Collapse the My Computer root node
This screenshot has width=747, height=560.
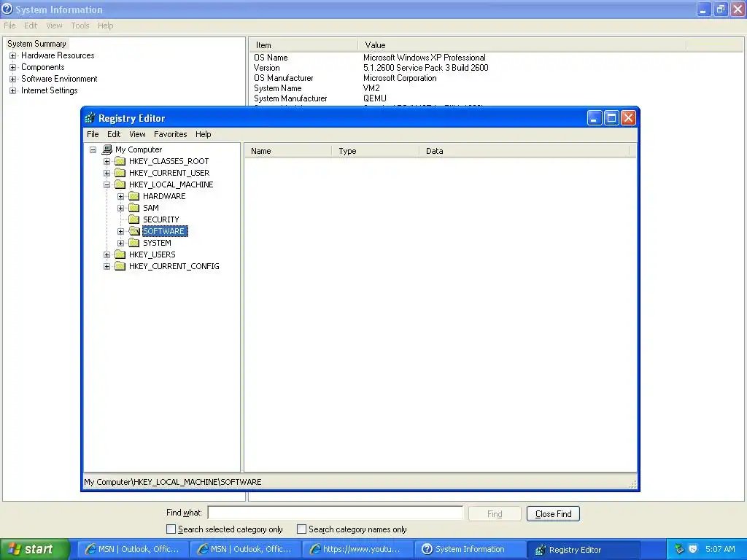pos(93,149)
